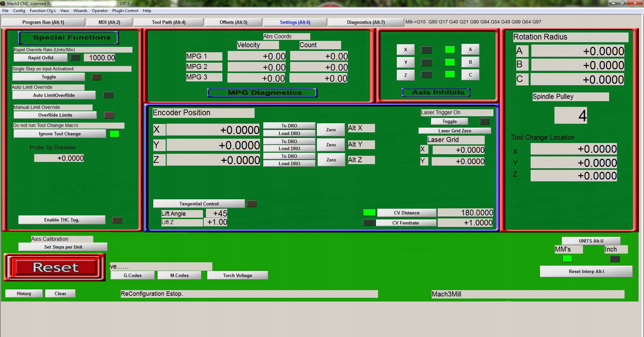Click the X axis inhibit button

point(406,50)
